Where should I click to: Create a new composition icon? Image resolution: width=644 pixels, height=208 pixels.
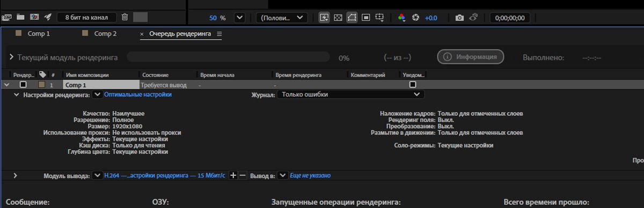pyautogui.click(x=34, y=17)
